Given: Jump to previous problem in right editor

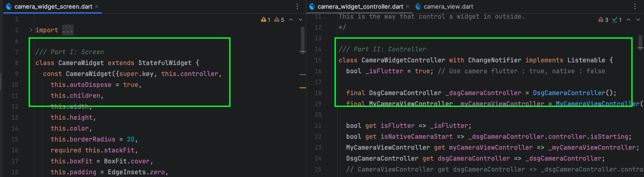Looking at the screenshot, I should pyautogui.click(x=629, y=20).
